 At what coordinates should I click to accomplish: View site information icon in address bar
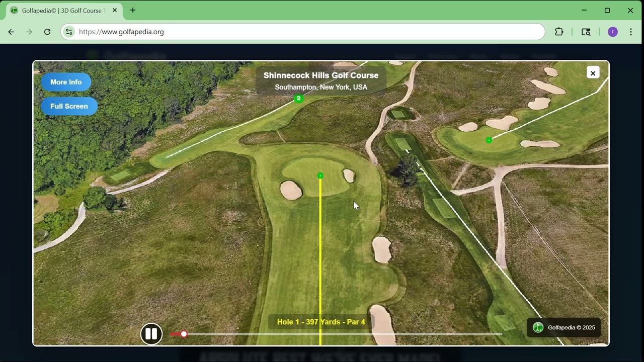point(69,32)
